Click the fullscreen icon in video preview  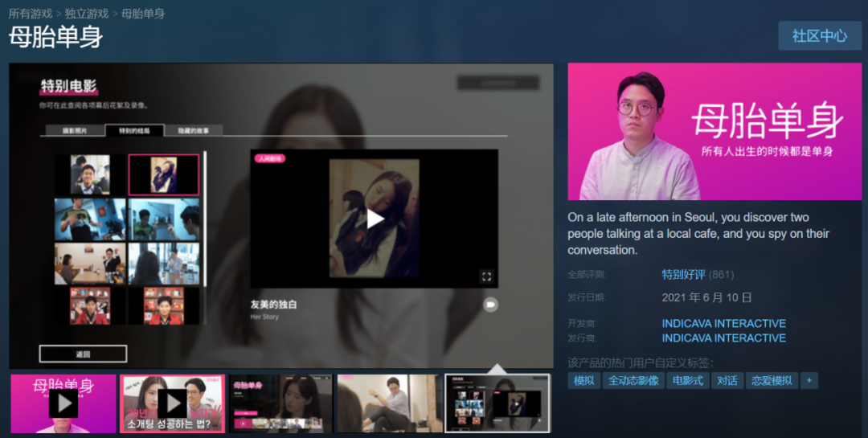pos(486,276)
